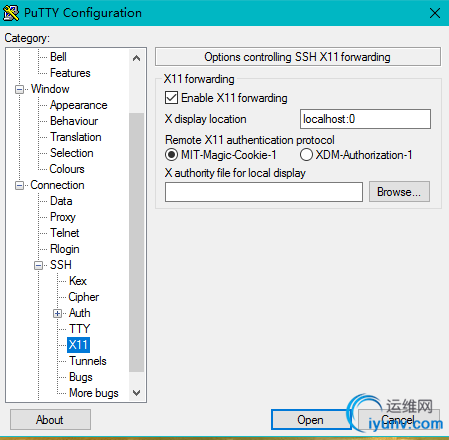Click 'Remote X11 authentication protocol' label

tap(250, 140)
